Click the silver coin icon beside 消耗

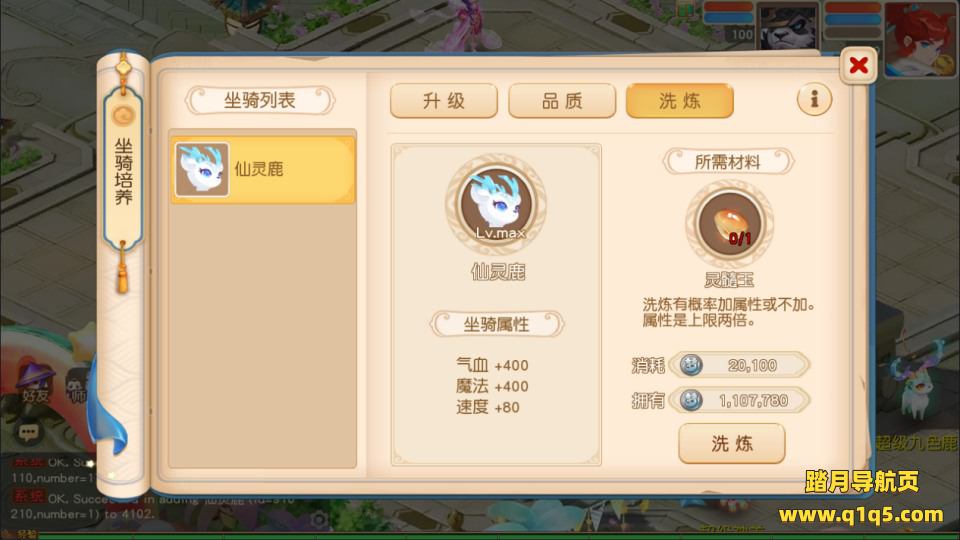(691, 366)
